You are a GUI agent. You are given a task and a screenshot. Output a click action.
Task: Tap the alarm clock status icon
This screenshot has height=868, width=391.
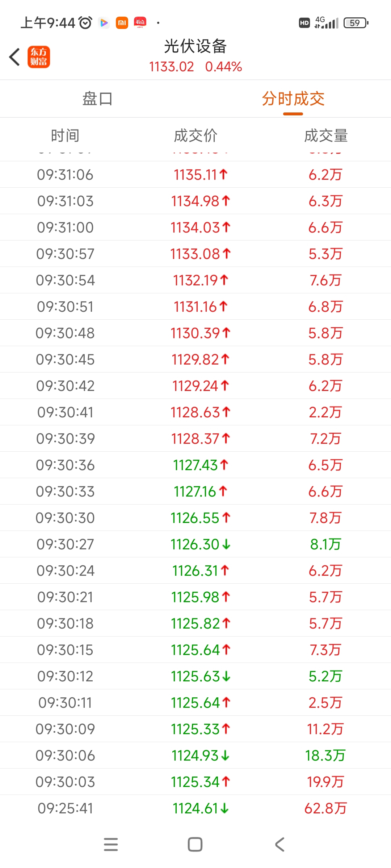tap(85, 23)
